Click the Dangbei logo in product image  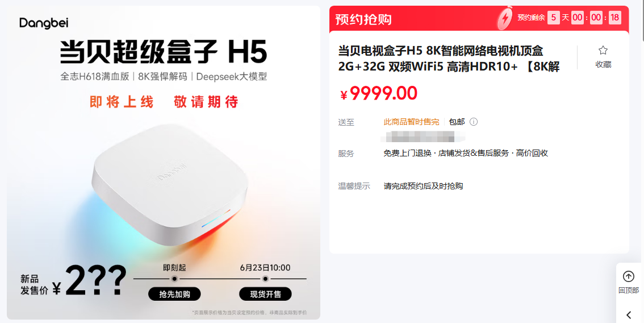44,23
